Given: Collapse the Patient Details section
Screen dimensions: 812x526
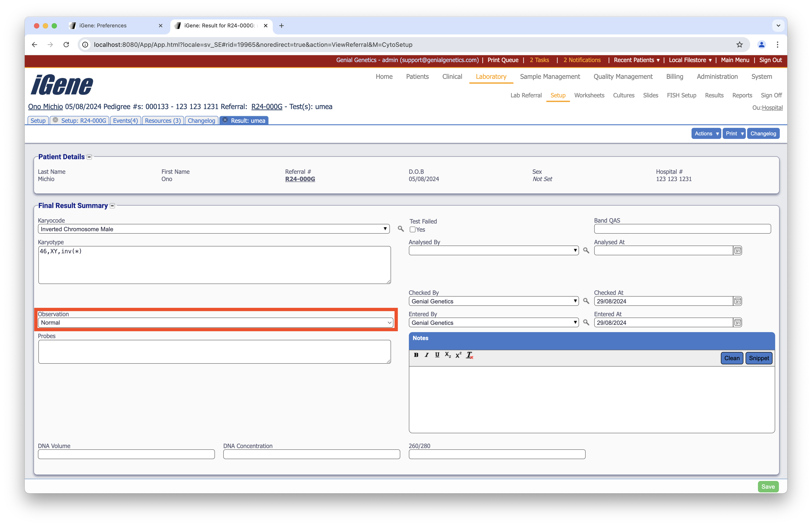Looking at the screenshot, I should click(89, 157).
